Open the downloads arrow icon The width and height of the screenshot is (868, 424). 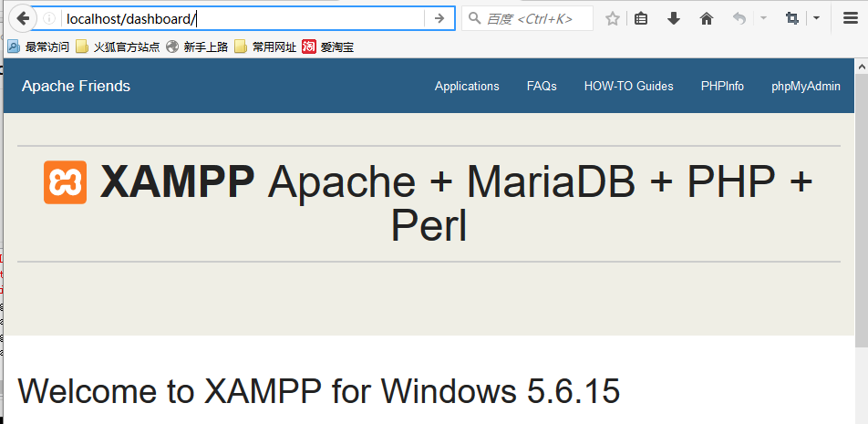point(674,18)
